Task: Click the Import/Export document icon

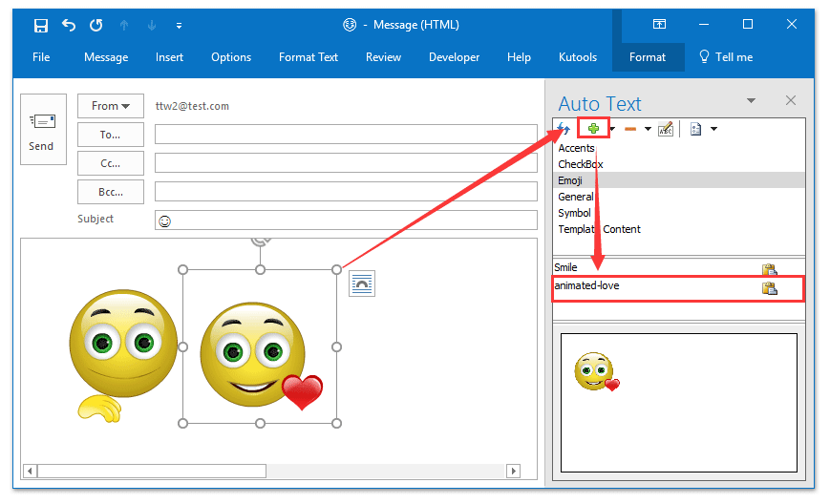Action: [696, 129]
